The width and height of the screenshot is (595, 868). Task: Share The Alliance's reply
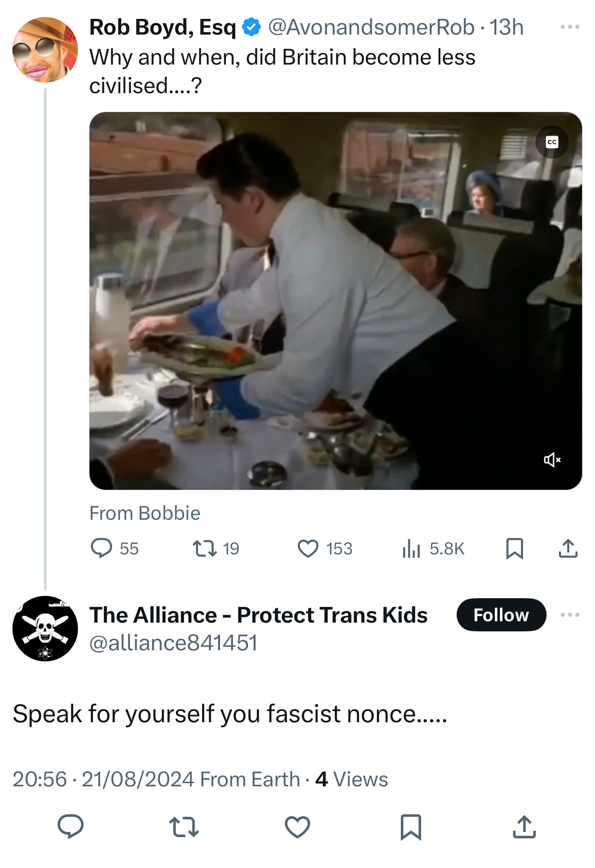(524, 826)
